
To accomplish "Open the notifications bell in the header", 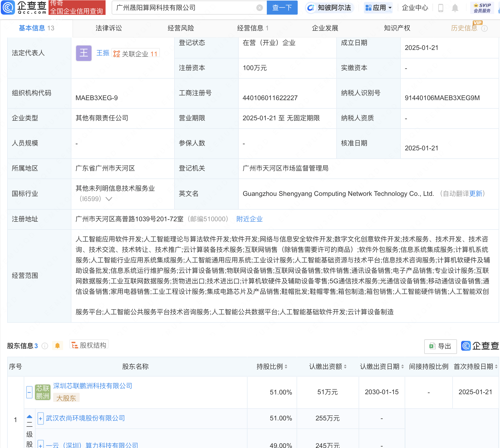I will 455,8.
